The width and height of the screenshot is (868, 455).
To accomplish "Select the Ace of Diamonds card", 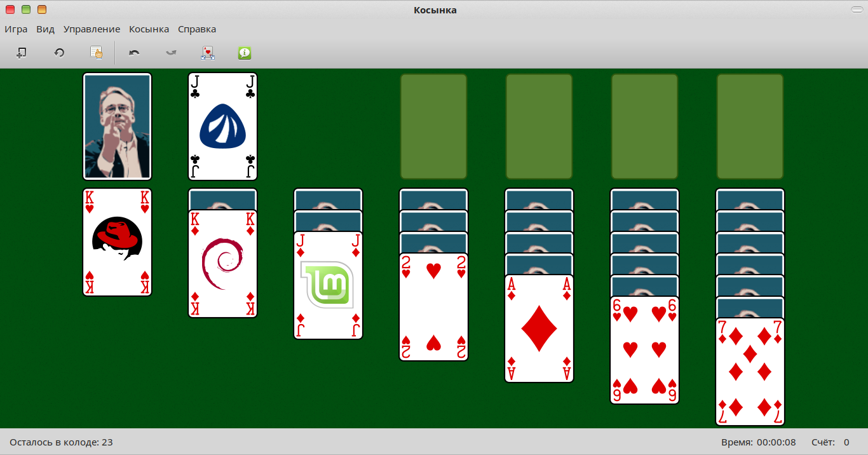I will [x=539, y=329].
